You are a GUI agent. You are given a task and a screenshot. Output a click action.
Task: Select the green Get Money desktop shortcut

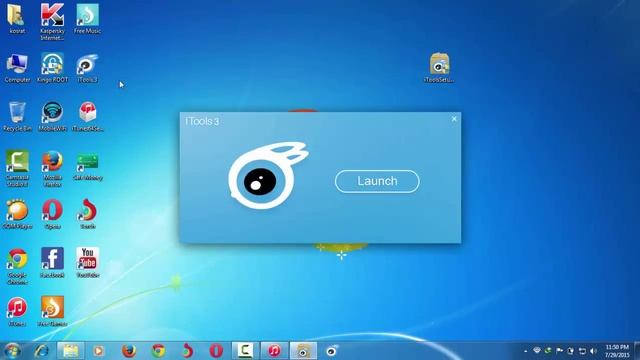[x=87, y=166]
